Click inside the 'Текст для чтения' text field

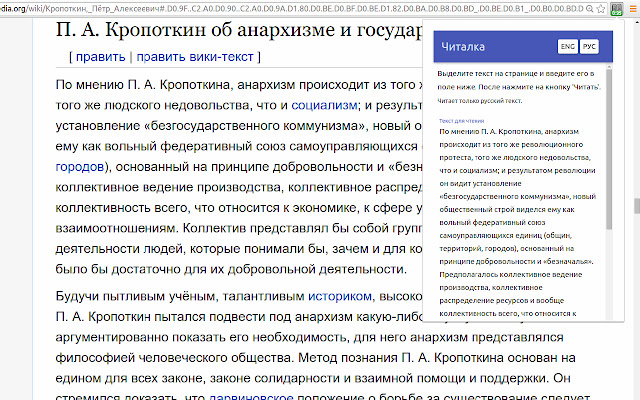pos(518,222)
